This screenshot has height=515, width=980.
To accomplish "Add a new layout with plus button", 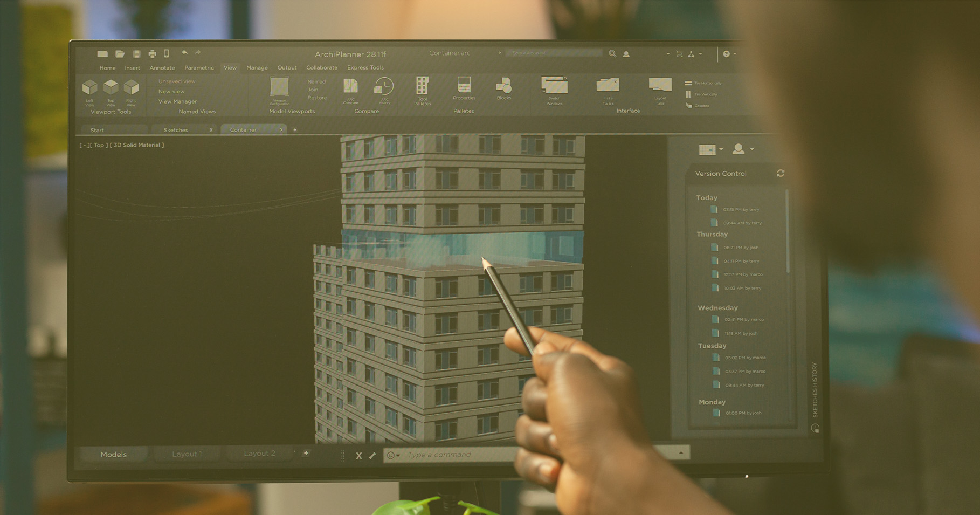I will [306, 454].
